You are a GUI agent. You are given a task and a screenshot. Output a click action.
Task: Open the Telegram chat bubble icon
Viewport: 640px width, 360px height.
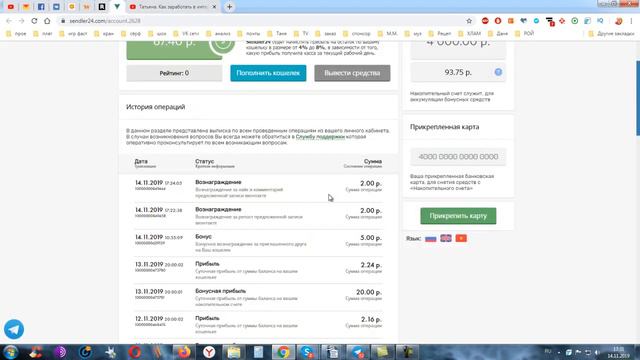[14, 329]
